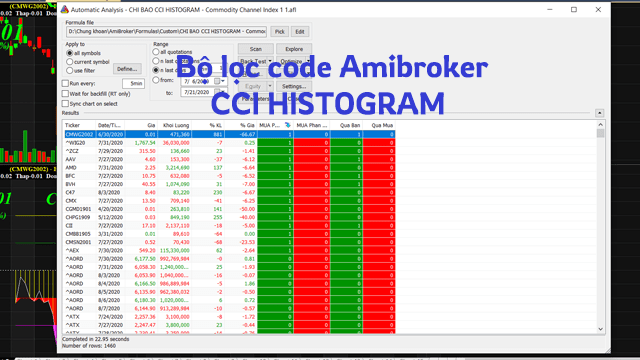Viewport: 640px width, 360px height.
Task: Select the BFC ticker row
Action: 229,176
